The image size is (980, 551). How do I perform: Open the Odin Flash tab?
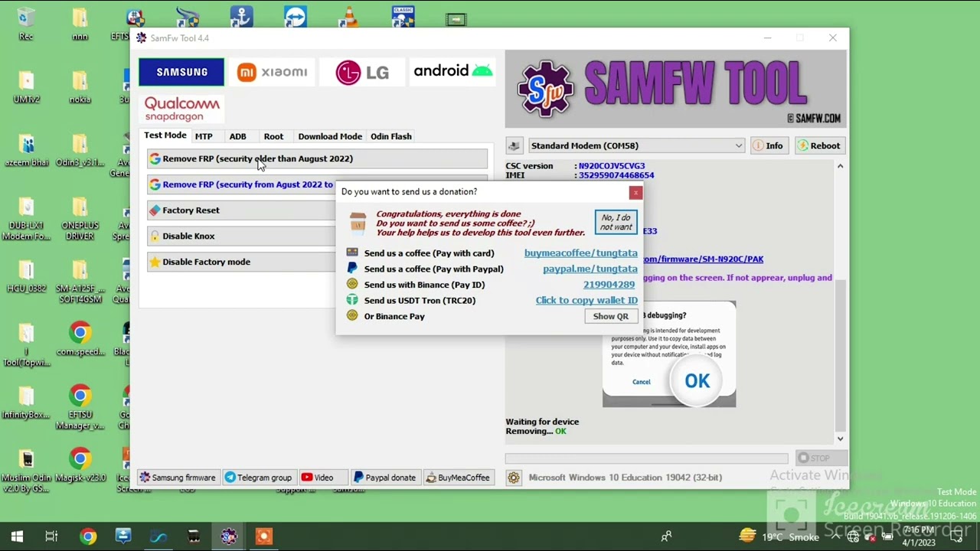(391, 136)
